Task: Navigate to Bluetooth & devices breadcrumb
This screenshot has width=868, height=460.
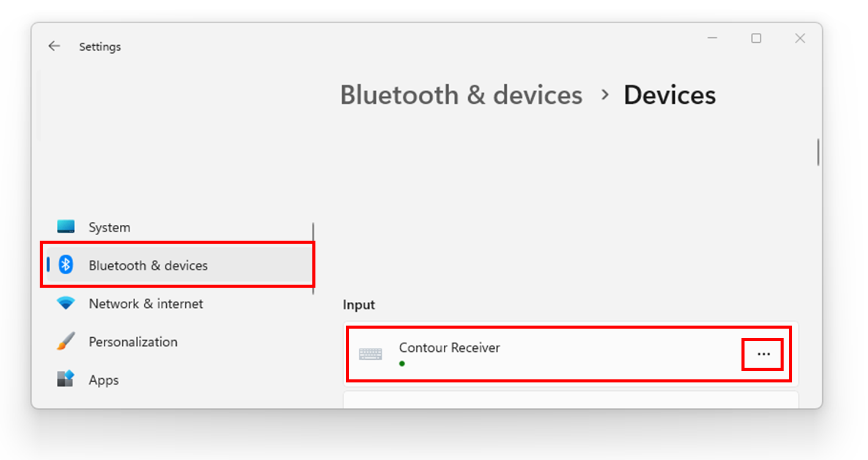Action: (461, 95)
